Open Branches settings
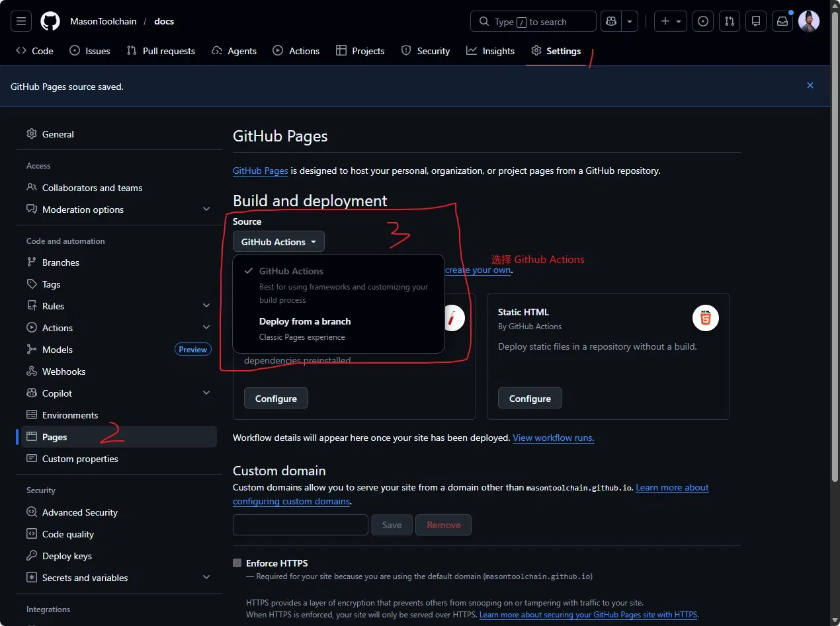The image size is (840, 626). 119,262
